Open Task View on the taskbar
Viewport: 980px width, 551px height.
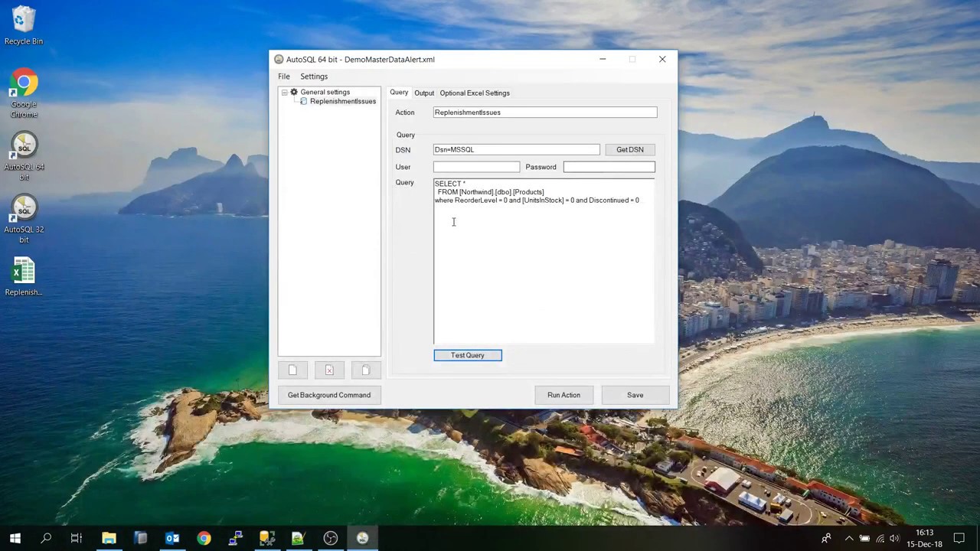(77, 538)
